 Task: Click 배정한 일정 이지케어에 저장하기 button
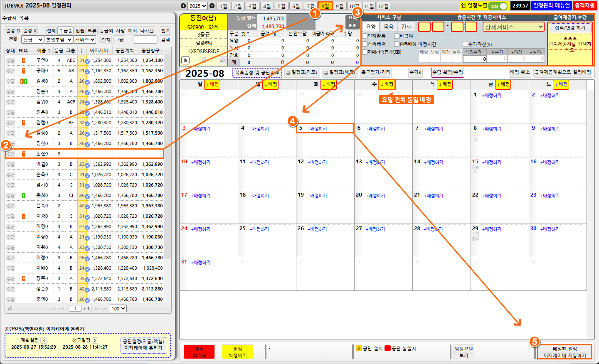[564, 352]
